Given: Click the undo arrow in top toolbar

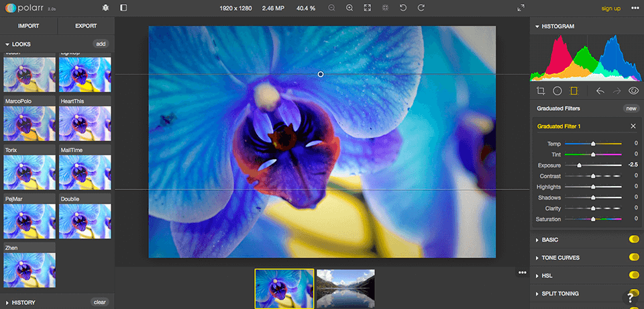Looking at the screenshot, I should tap(402, 8).
